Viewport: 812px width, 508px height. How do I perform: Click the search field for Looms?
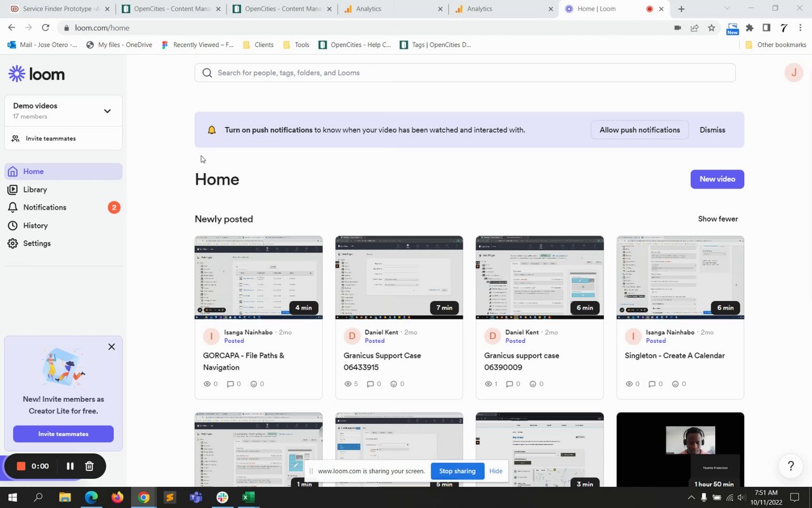tap(465, 72)
